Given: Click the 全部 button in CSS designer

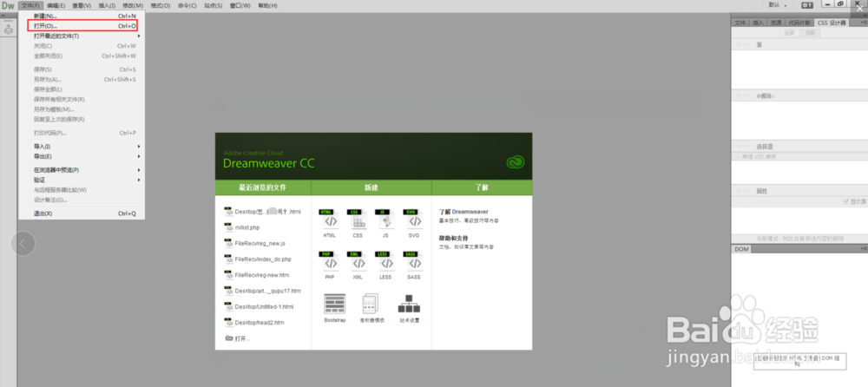Looking at the screenshot, I should coord(789,33).
